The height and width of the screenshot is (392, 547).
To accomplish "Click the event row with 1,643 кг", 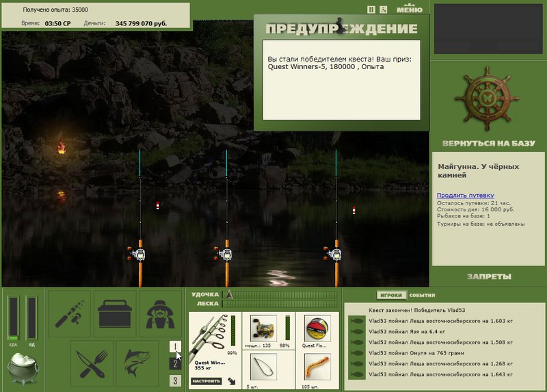I will [440, 374].
